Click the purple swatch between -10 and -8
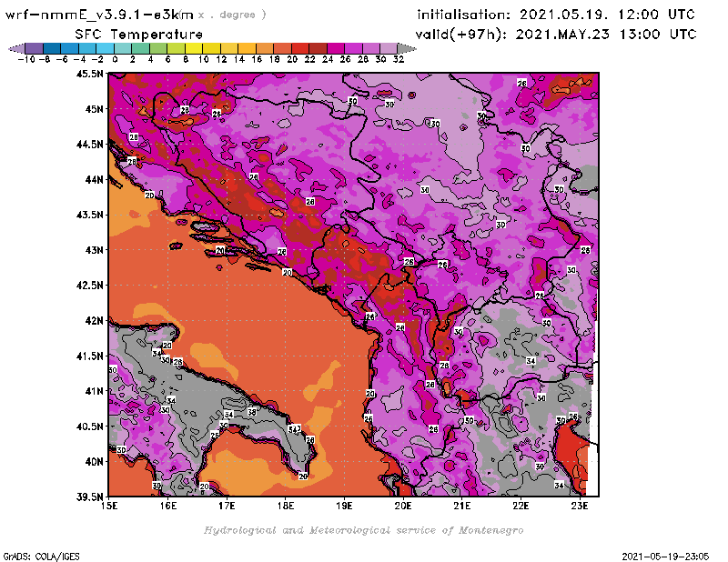This screenshot has width=728, height=562. coord(35,48)
